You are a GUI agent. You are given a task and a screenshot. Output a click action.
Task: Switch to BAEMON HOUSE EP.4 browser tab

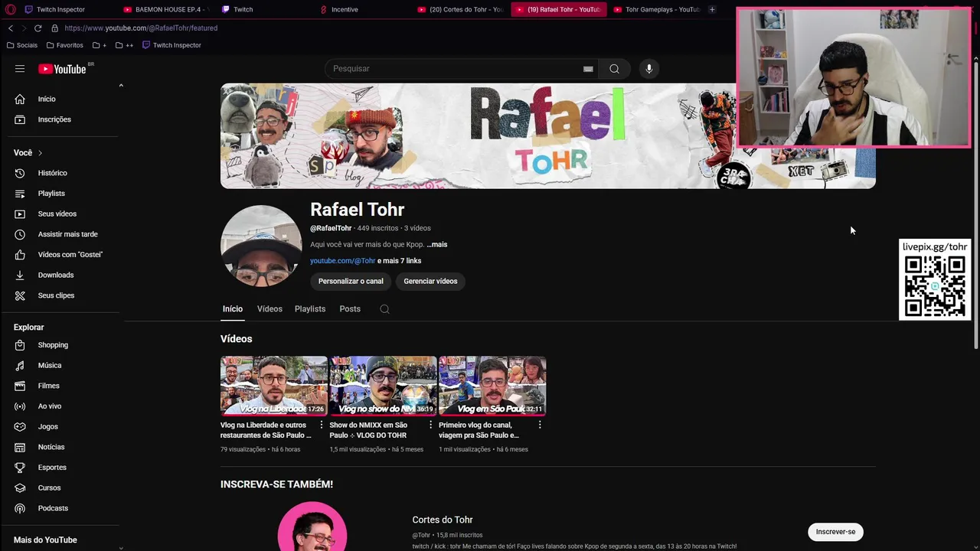coord(165,9)
